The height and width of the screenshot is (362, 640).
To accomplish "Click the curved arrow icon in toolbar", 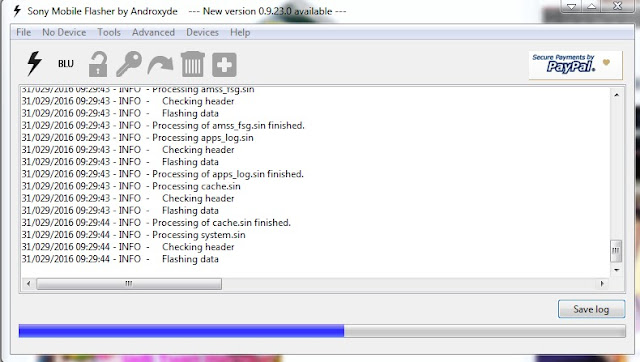I will 160,65.
